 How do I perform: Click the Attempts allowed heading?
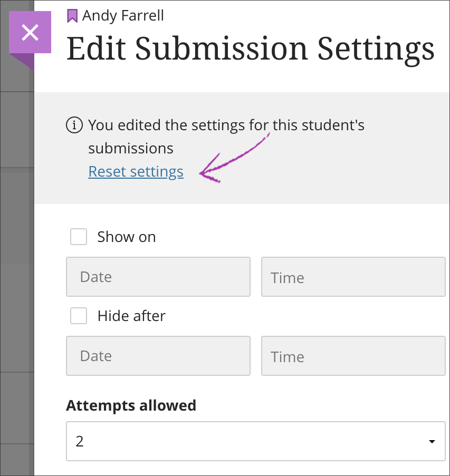[x=131, y=405]
